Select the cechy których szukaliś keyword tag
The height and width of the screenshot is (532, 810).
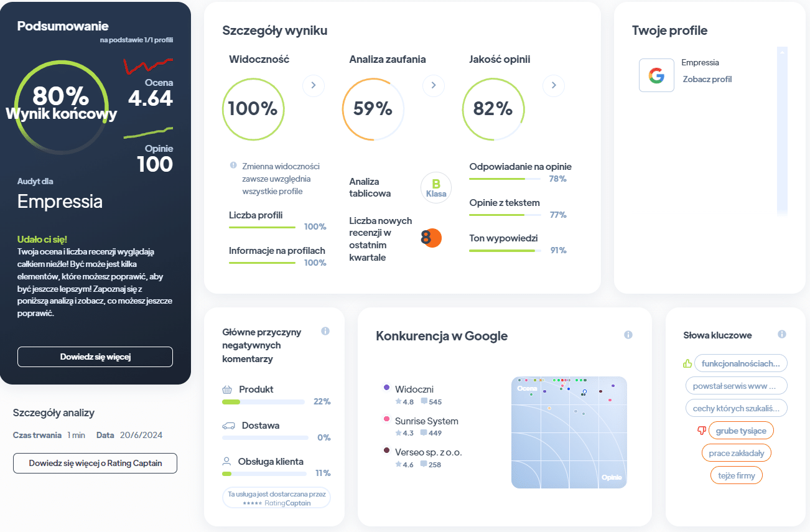coord(737,408)
